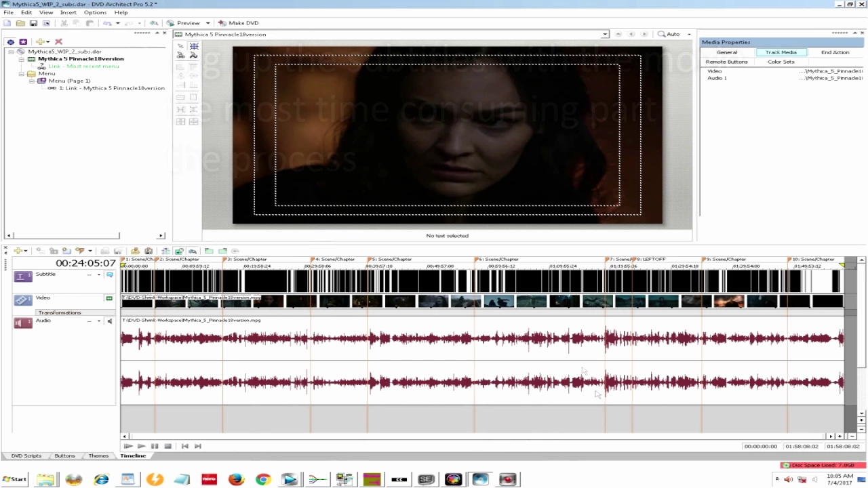Open the Insert menu
868x488 pixels.
(68, 12)
